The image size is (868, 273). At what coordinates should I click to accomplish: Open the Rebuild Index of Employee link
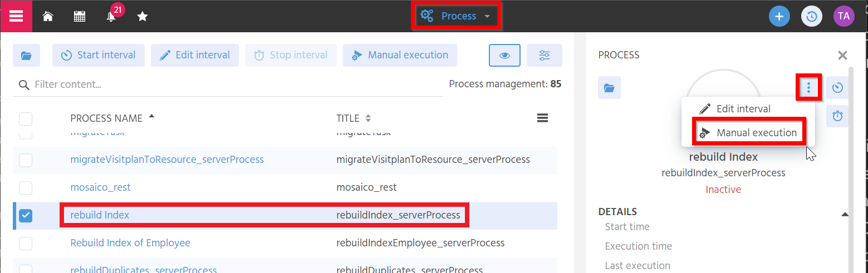(x=130, y=243)
